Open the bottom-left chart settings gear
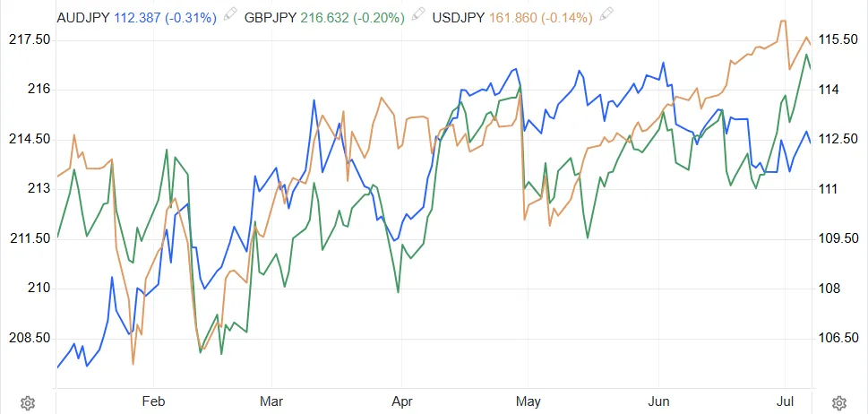This screenshot has height=414, width=868. point(28,403)
